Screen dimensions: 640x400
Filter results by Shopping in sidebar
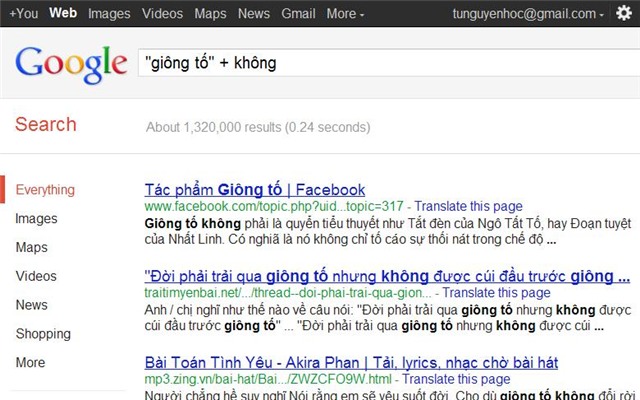click(43, 334)
